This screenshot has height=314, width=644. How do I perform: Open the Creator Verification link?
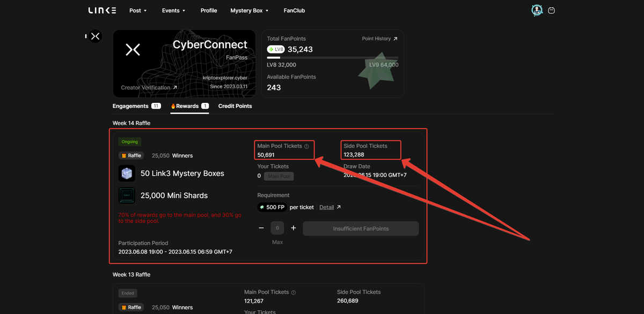149,87
